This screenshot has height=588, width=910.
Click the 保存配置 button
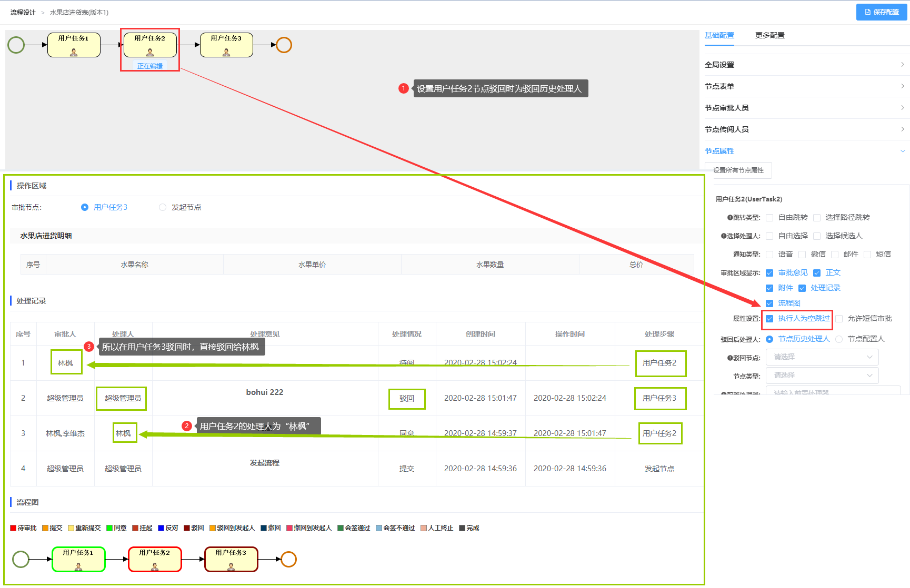coord(882,12)
